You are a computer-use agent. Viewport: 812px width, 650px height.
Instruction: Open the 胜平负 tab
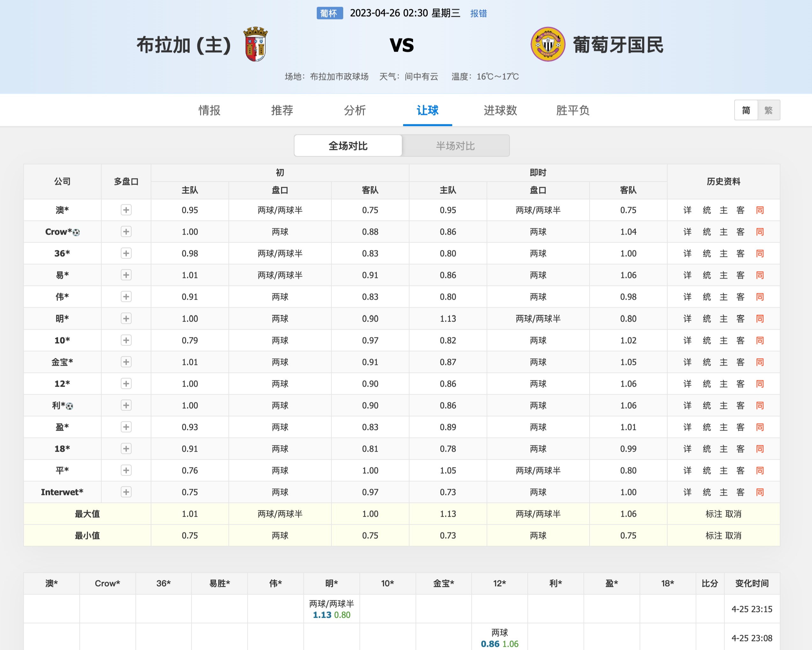click(x=573, y=110)
